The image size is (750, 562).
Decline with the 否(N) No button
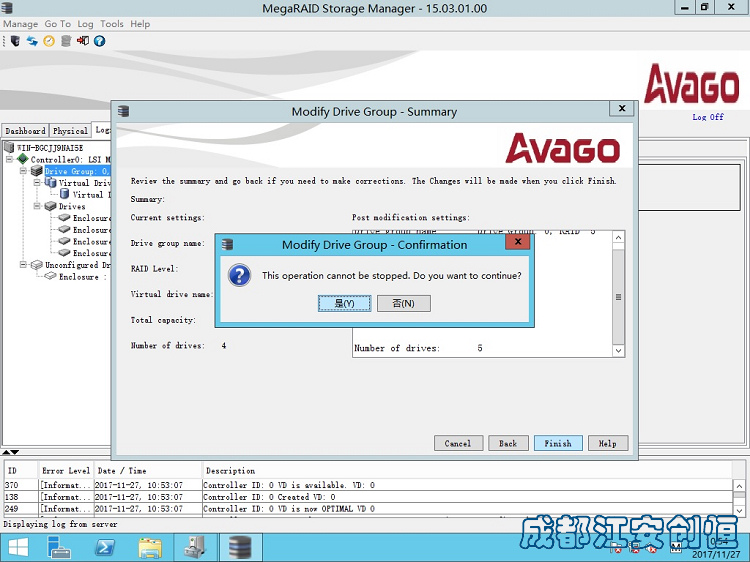(404, 303)
